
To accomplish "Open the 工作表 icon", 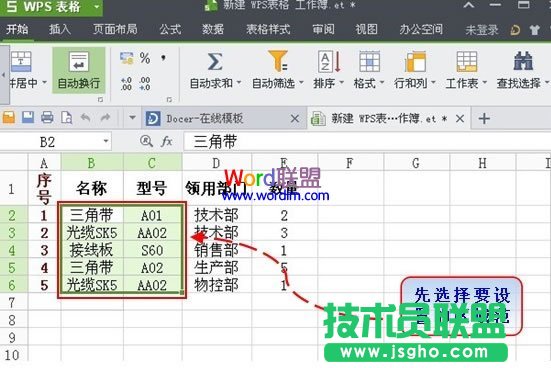I will pos(466,62).
